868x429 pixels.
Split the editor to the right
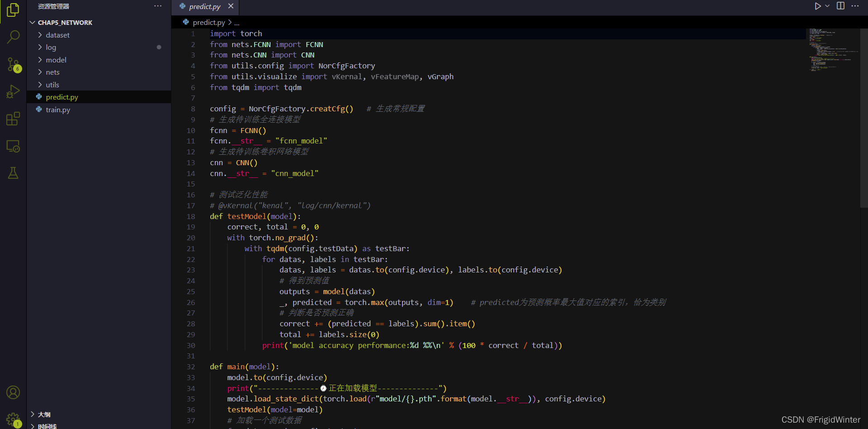(x=840, y=6)
